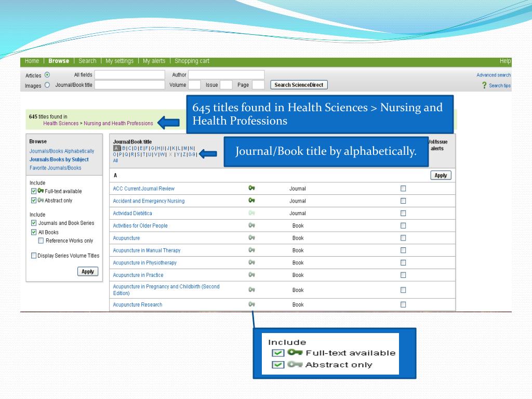The image size is (532, 399).
Task: Click key icon for Accident and Emergency Nursing
Action: (x=251, y=200)
